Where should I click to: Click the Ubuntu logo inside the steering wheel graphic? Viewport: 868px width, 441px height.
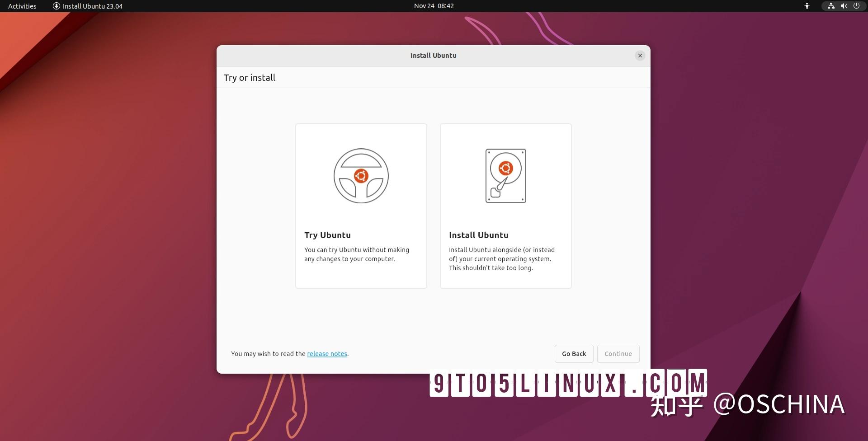pos(361,176)
